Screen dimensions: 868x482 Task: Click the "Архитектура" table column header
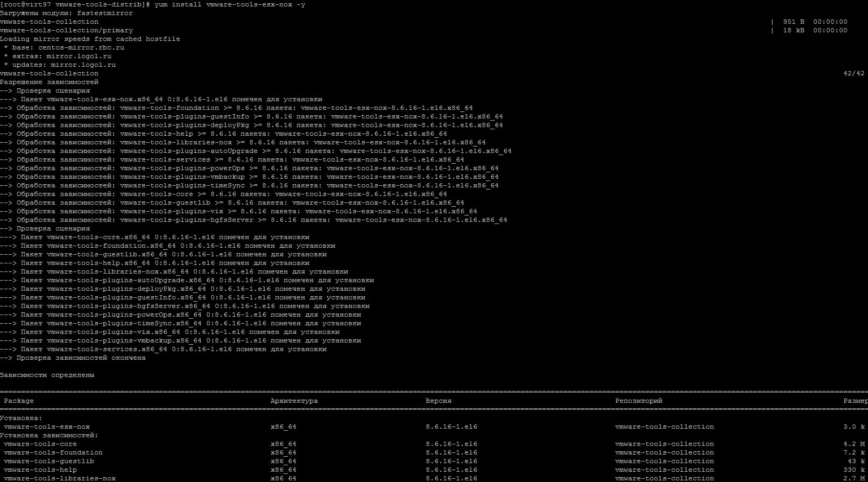coord(294,401)
